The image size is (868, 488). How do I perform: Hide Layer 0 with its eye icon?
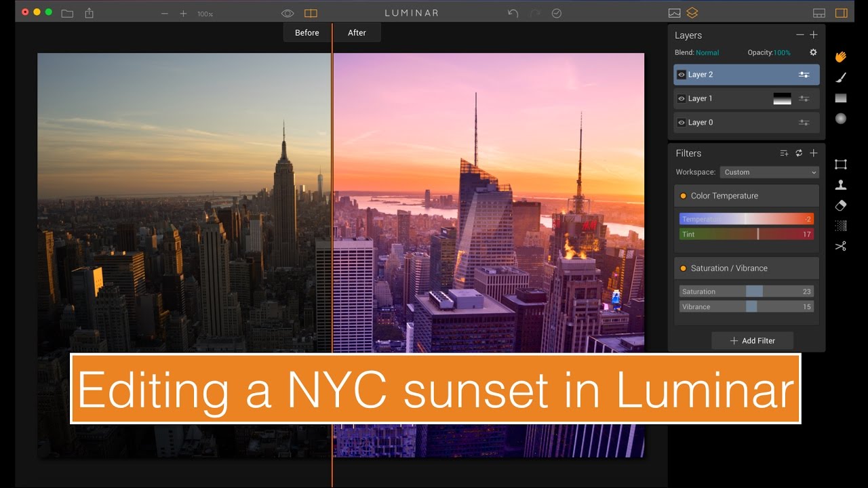click(682, 123)
